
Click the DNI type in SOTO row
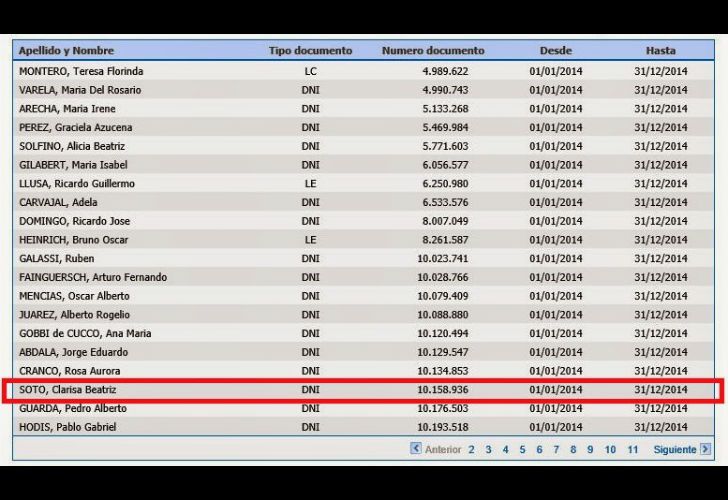[x=310, y=390]
